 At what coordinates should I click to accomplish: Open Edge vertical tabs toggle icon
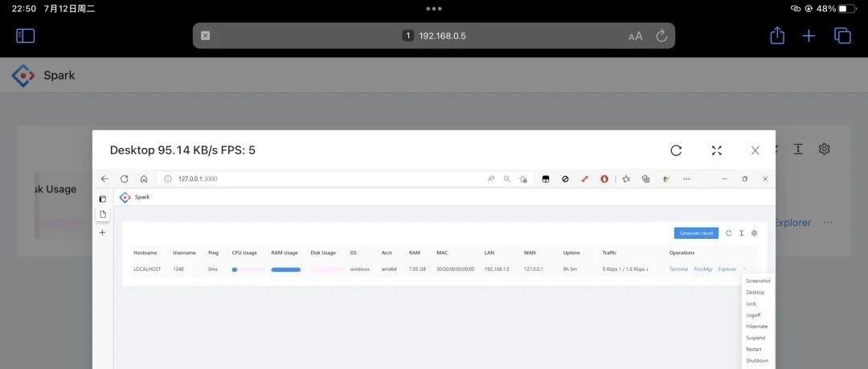click(102, 199)
